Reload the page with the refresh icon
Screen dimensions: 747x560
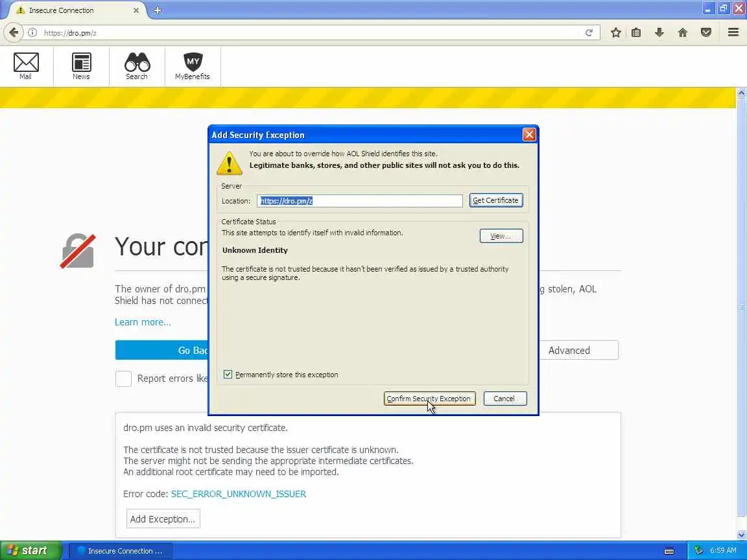pyautogui.click(x=589, y=32)
